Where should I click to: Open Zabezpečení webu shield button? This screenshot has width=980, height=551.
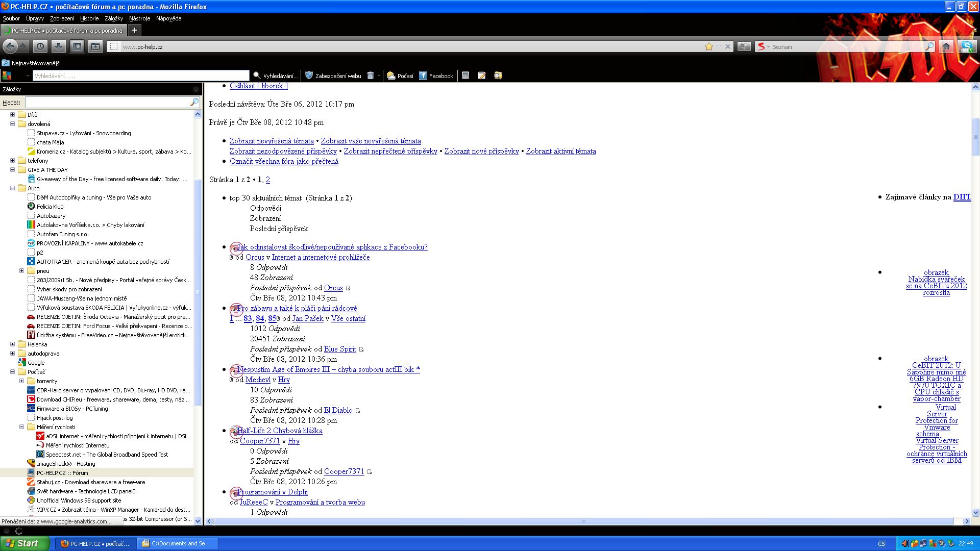(333, 76)
